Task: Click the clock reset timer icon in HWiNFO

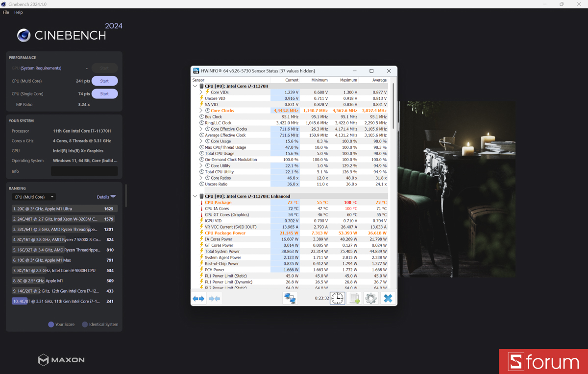Action: 337,298
